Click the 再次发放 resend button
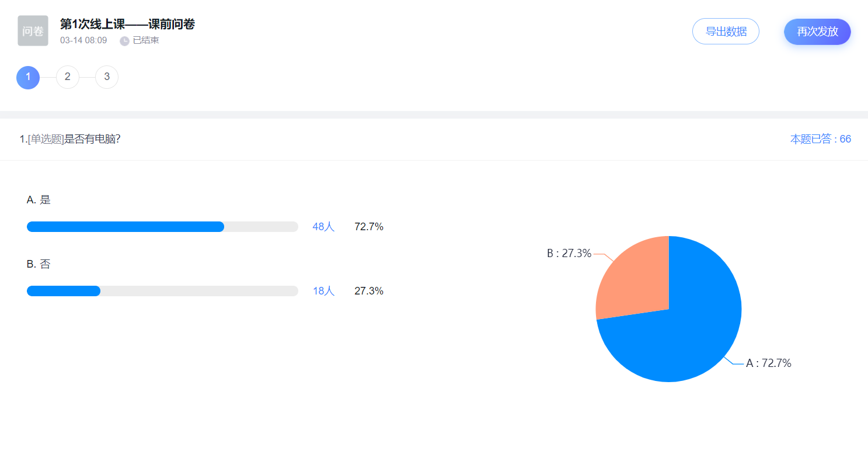The width and height of the screenshot is (868, 454). (817, 32)
